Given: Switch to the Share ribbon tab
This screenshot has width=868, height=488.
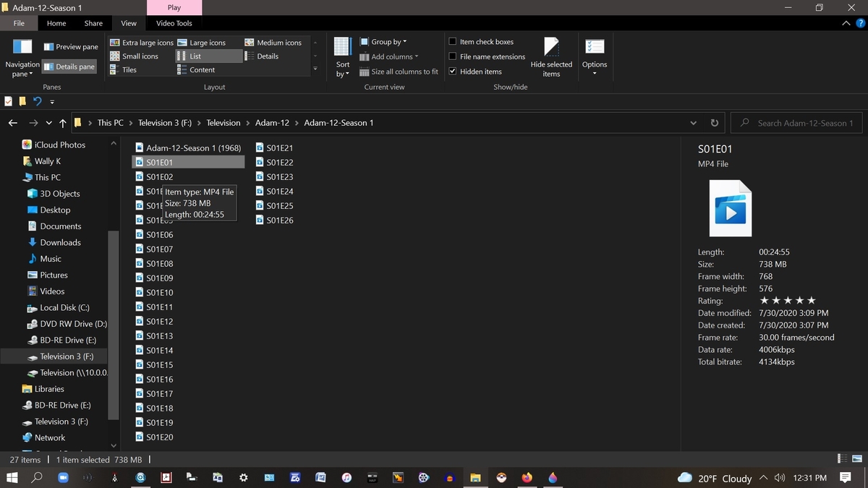Looking at the screenshot, I should click(93, 22).
